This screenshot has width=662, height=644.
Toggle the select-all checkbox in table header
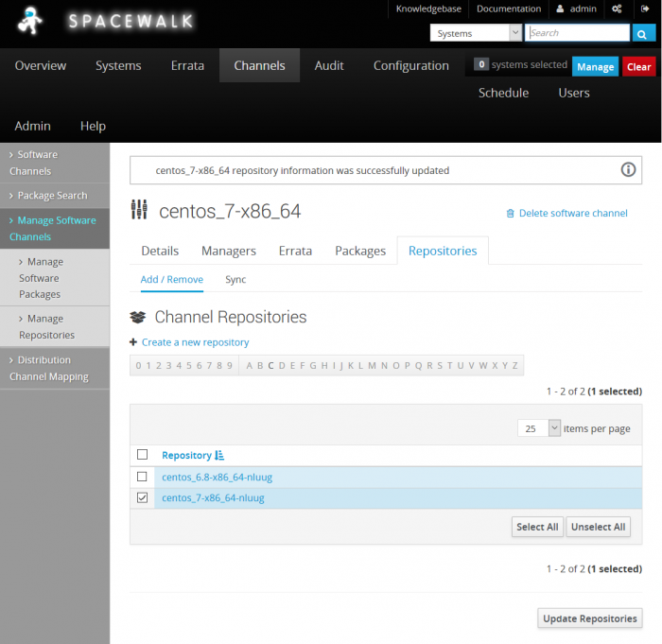[x=143, y=455]
